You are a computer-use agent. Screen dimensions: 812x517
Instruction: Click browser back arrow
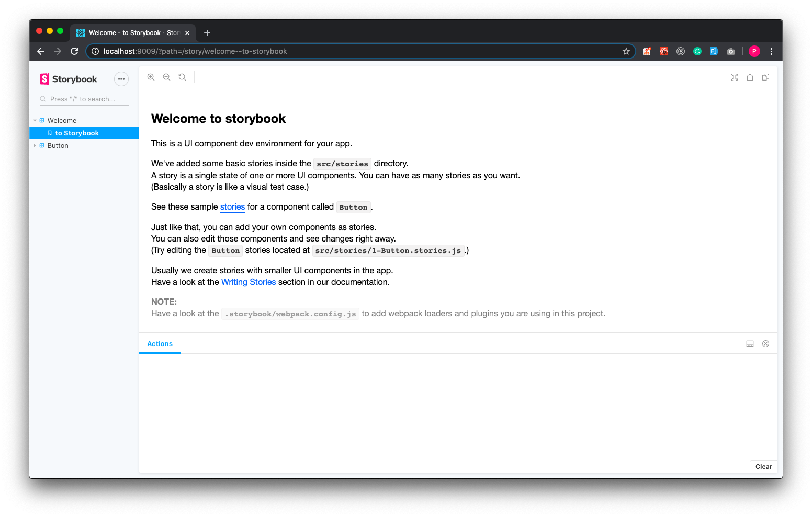click(41, 51)
